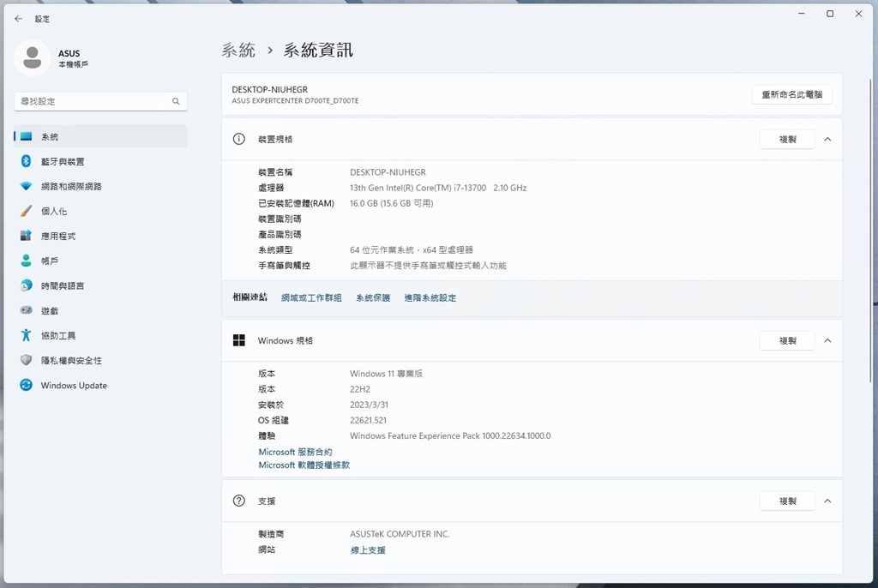Open 隱私權與安全性 shield icon
Screen dimensions: 878x588
[27, 360]
